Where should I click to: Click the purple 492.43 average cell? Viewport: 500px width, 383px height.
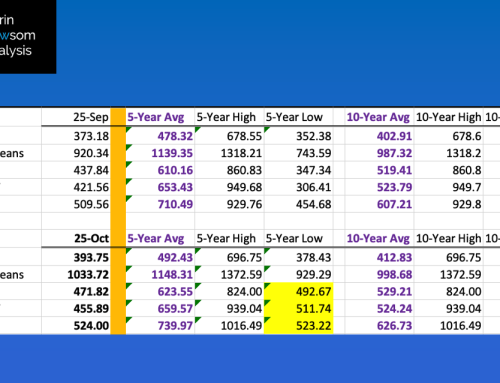[160, 257]
